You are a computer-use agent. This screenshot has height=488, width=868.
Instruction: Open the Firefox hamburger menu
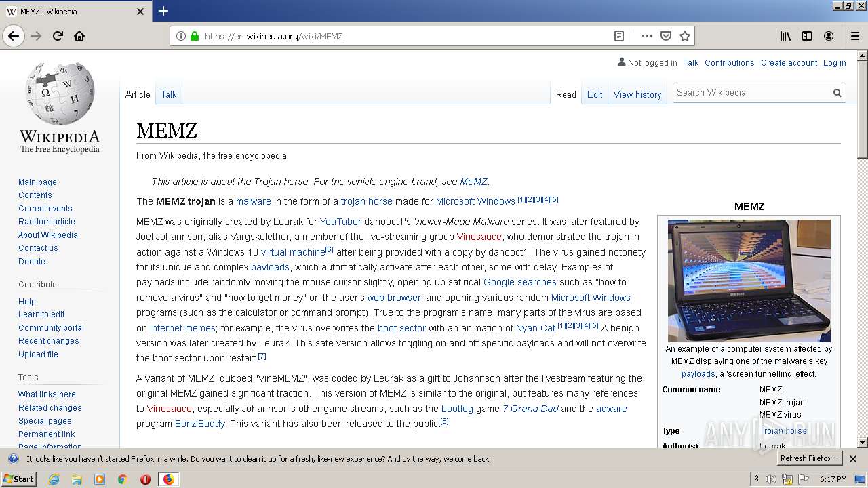tap(854, 36)
